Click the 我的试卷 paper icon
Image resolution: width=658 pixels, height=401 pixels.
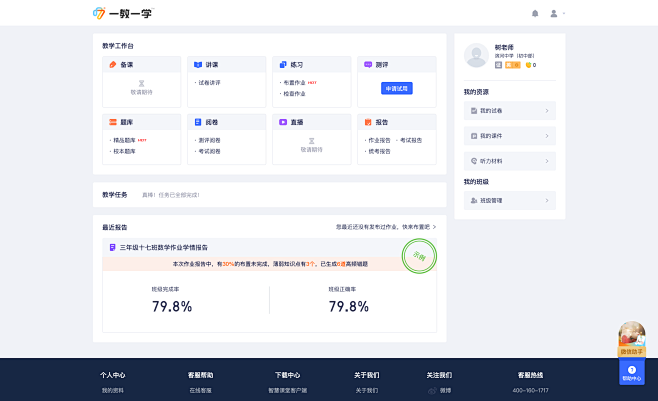coord(474,111)
